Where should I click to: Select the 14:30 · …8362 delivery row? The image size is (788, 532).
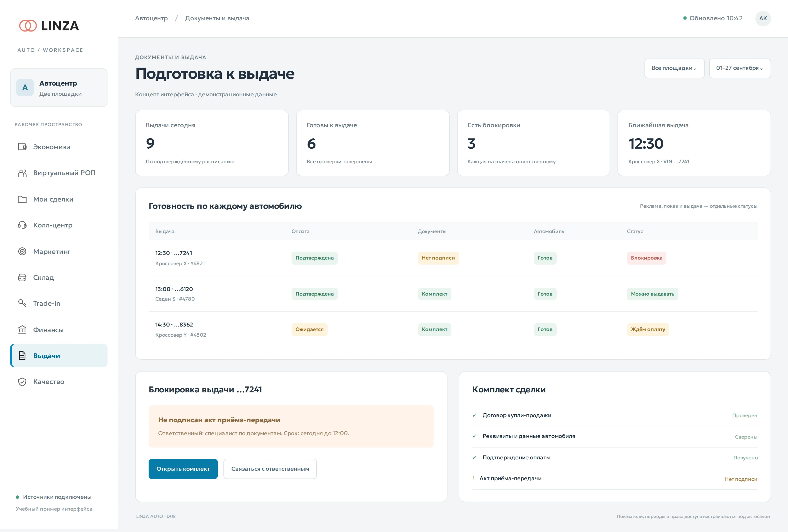[453, 329]
